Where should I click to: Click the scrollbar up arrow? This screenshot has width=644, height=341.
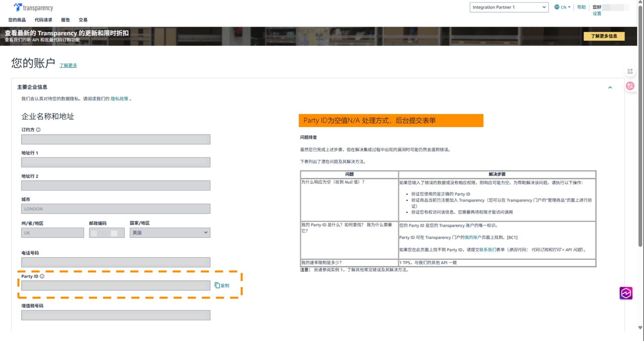point(640,2)
